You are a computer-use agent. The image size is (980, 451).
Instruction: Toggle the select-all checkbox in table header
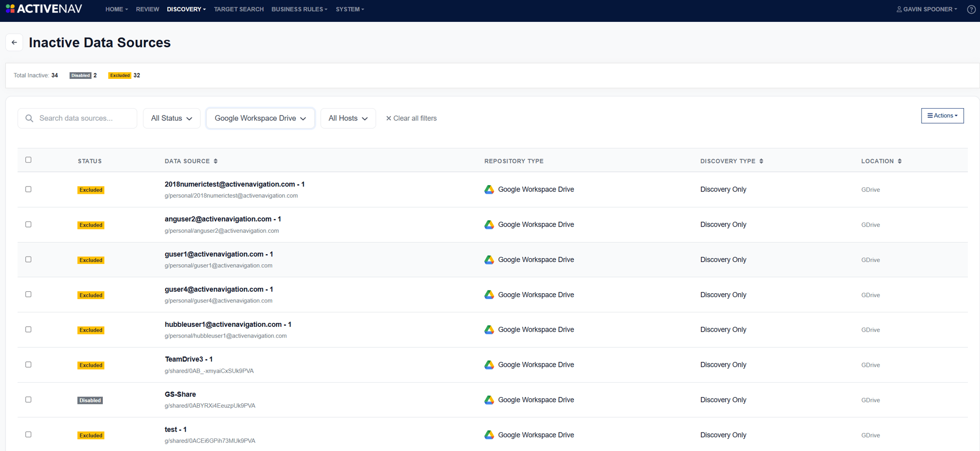(x=28, y=160)
